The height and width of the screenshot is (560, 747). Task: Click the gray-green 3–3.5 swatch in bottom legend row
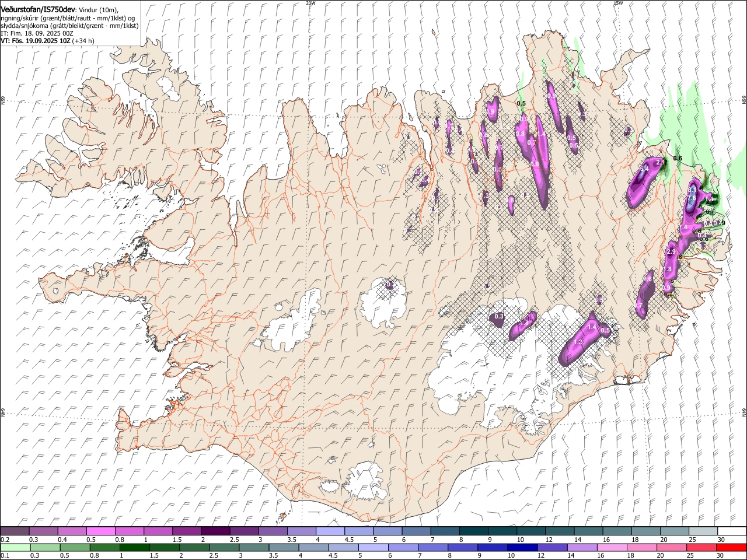[x=254, y=547]
